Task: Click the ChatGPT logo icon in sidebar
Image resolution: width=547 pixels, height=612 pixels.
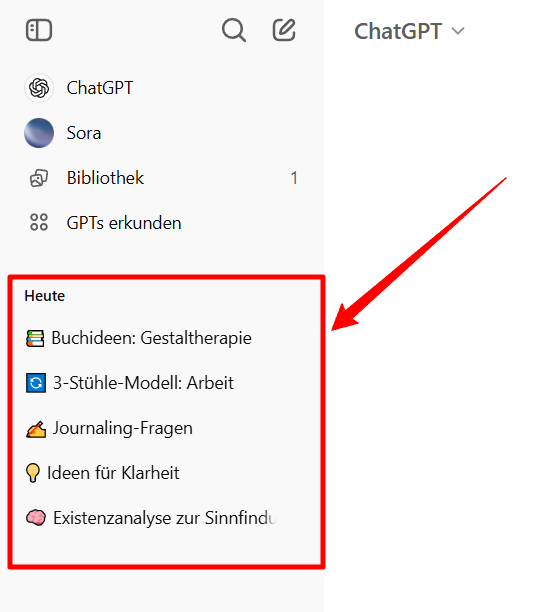Action: click(x=39, y=88)
